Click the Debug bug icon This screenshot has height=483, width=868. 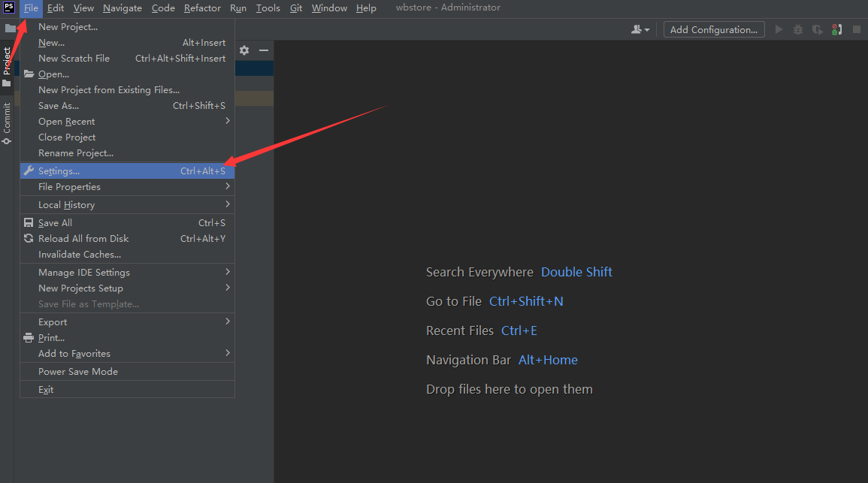click(x=798, y=29)
